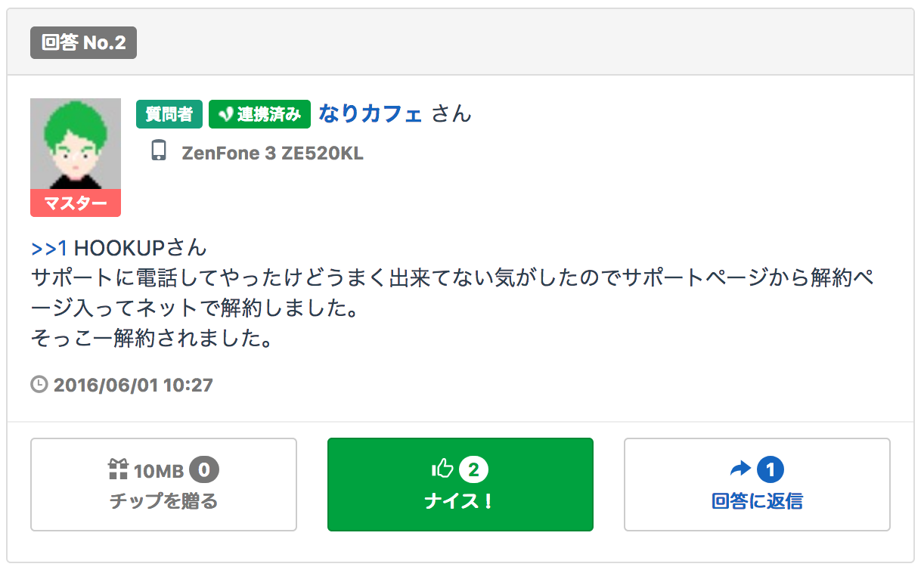
Task: Click the tip count badge showing 0
Action: [204, 471]
